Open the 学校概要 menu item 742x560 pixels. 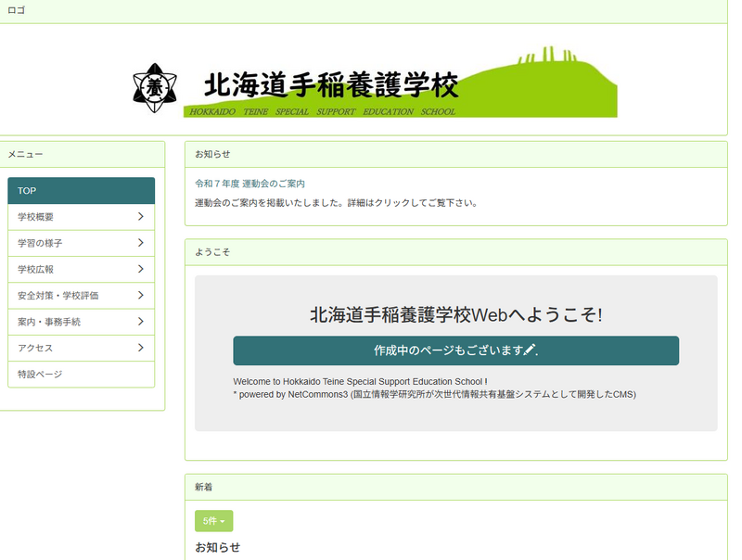pyautogui.click(x=82, y=217)
